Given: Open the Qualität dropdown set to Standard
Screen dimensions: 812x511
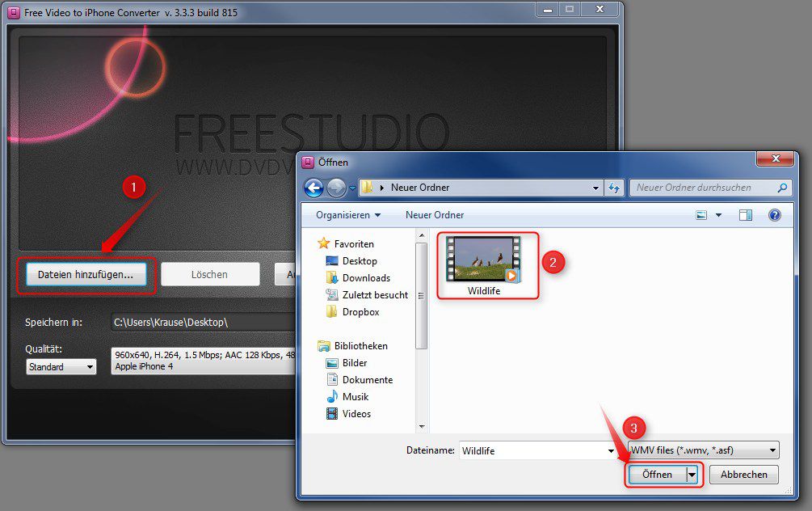Looking at the screenshot, I should pyautogui.click(x=61, y=366).
